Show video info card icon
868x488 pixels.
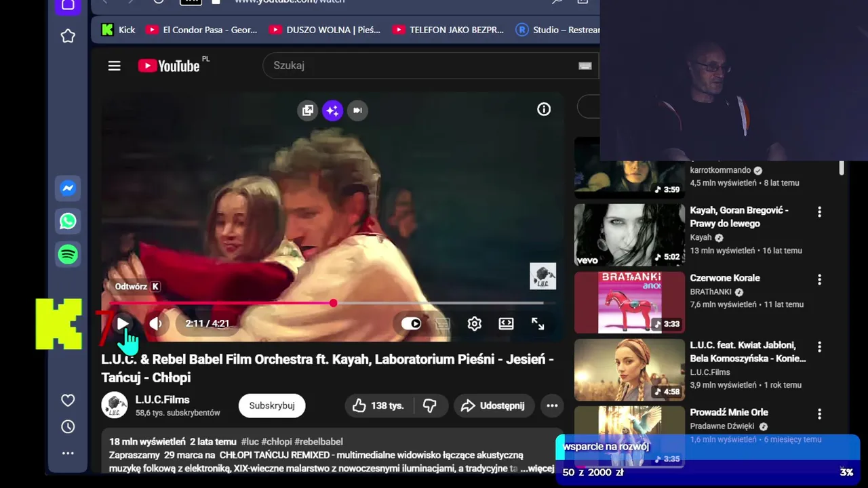pyautogui.click(x=544, y=109)
